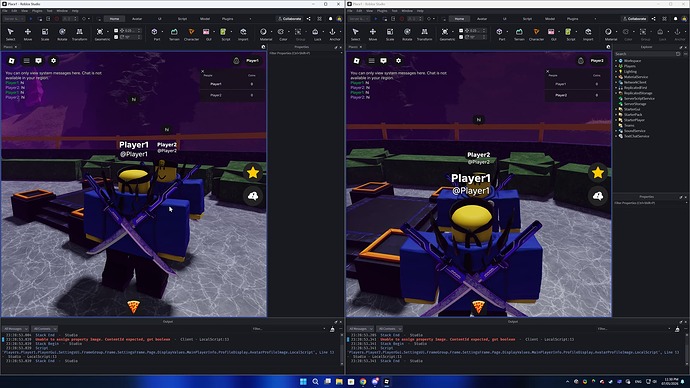Click the share icon in left Studio window
Screen dimensions: 690x388
(x=308, y=19)
